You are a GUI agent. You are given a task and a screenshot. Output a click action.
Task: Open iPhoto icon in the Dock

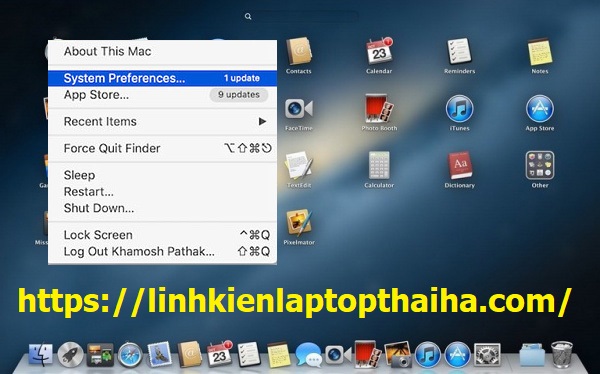[398, 354]
